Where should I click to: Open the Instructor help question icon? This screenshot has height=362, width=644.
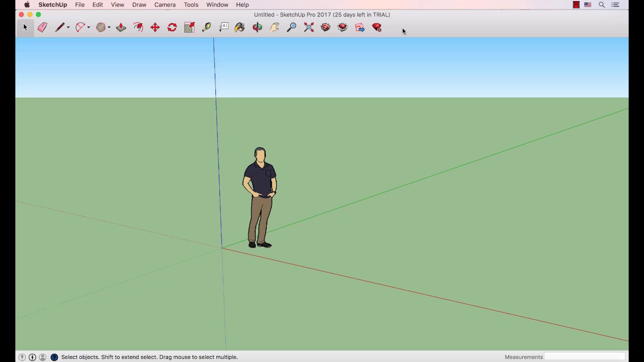pos(54,357)
